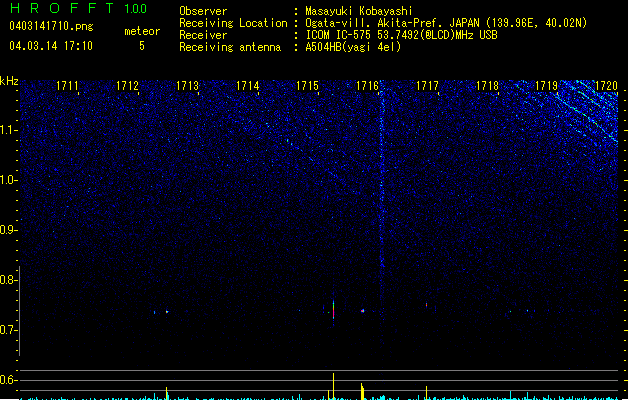Click the 1716 time axis marker

367,86
